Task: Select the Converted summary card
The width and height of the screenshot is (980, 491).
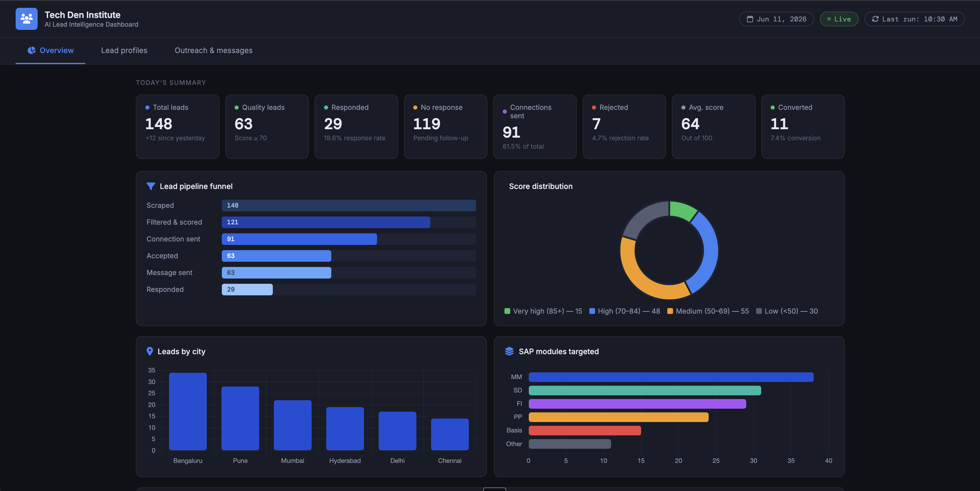Action: [803, 127]
